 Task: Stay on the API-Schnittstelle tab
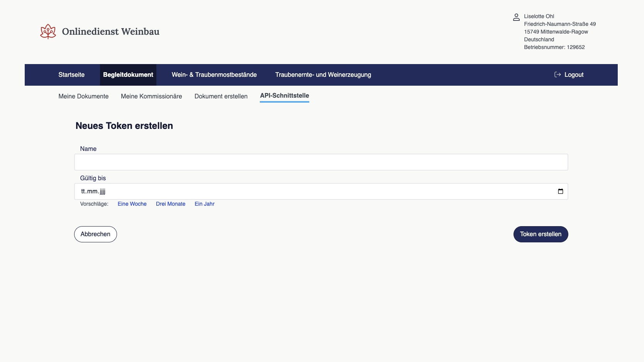coord(284,96)
